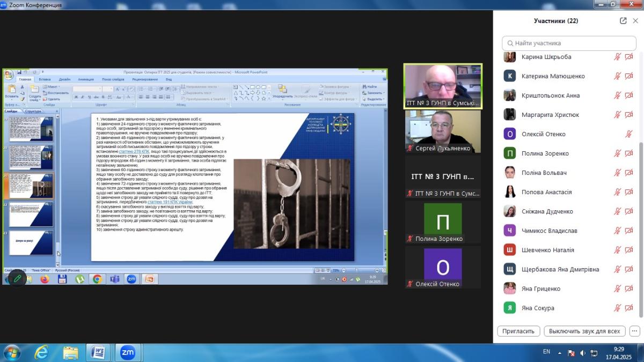
Task: Click the Windows Start button
Action: point(12,352)
